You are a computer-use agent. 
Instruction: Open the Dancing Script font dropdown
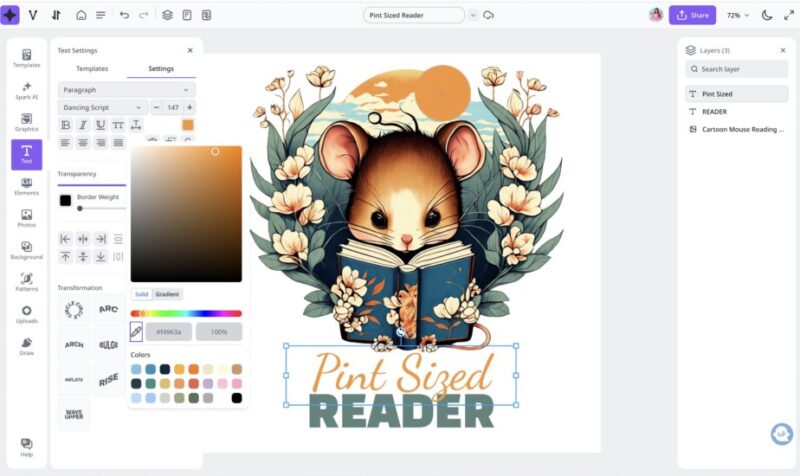[x=103, y=108]
